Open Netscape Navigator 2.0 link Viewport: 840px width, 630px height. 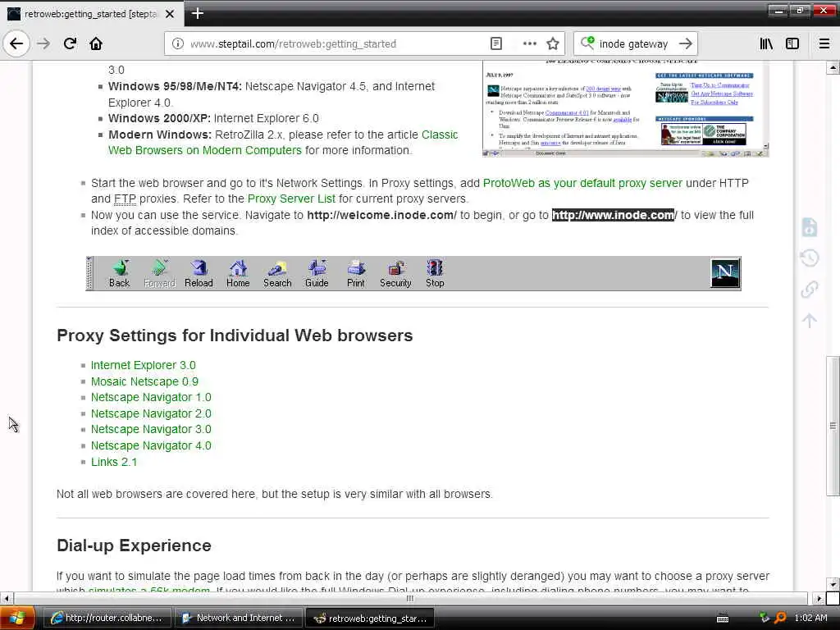[151, 413]
